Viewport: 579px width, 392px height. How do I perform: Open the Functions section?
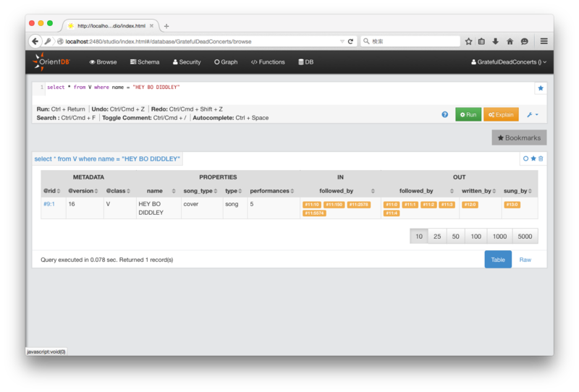click(x=268, y=62)
